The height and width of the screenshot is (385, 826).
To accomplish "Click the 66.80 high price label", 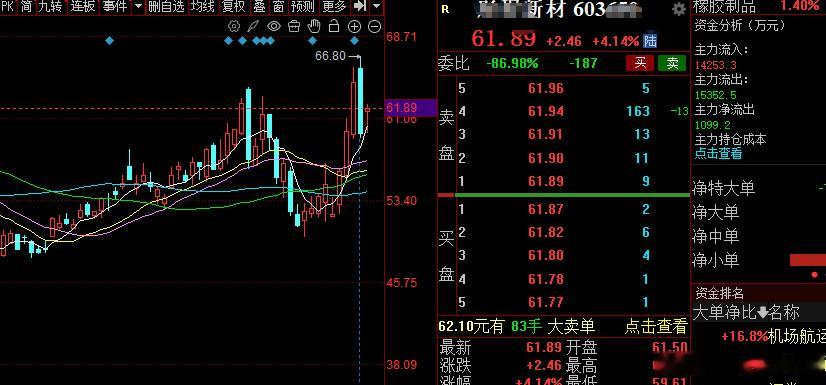I will 330,56.
